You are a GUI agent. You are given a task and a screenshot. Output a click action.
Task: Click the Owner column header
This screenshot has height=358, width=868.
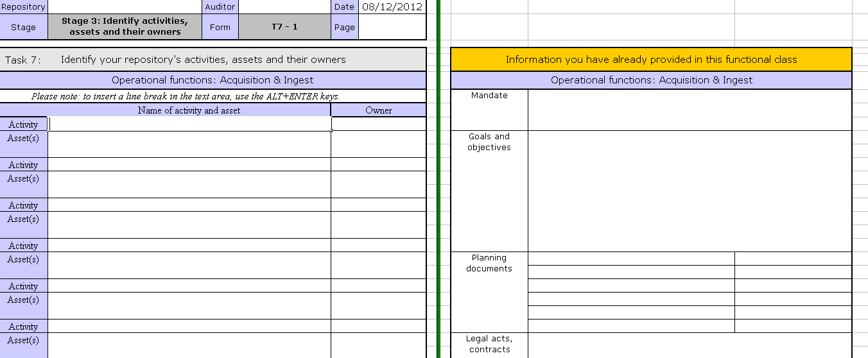coord(378,110)
